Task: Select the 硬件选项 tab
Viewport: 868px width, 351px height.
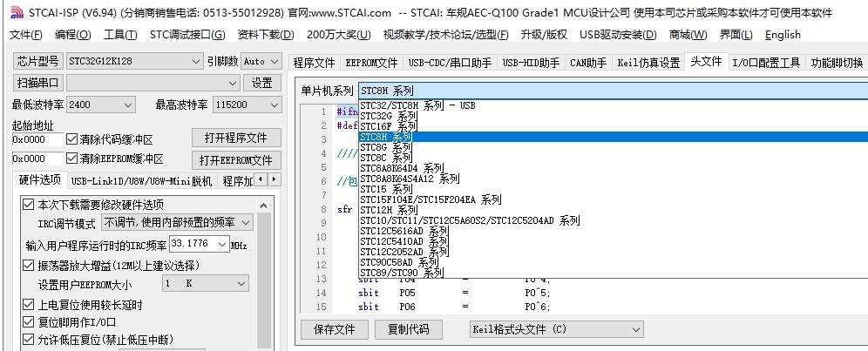Action: (x=39, y=180)
